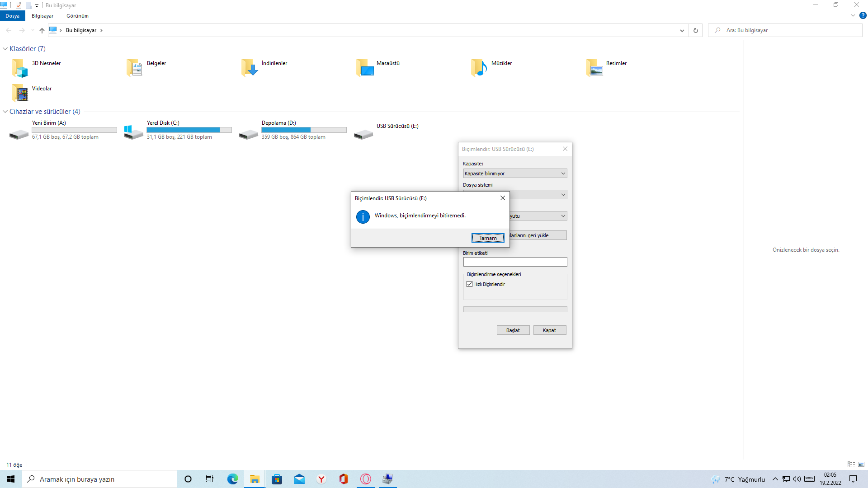The height and width of the screenshot is (488, 868).
Task: Open Microsoft Edge from the taskbar
Action: point(232,479)
